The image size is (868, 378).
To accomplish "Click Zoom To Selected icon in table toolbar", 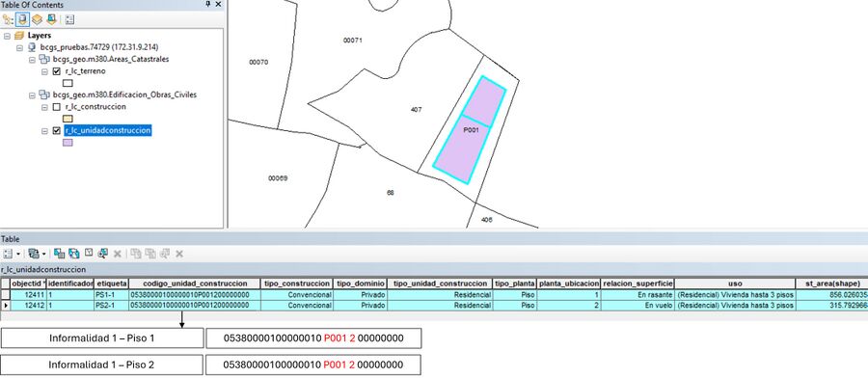I will [102, 254].
